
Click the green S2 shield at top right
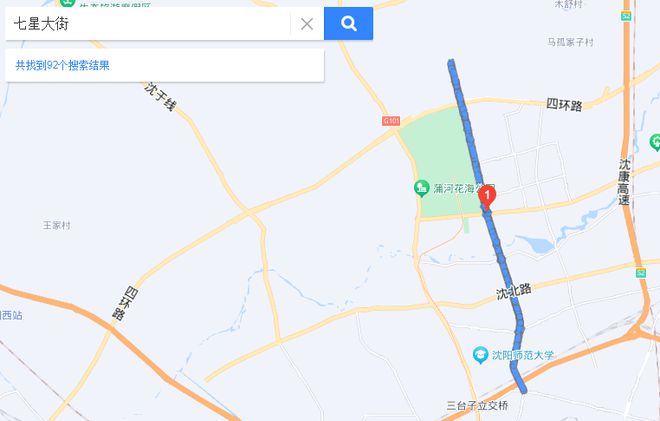(626, 16)
